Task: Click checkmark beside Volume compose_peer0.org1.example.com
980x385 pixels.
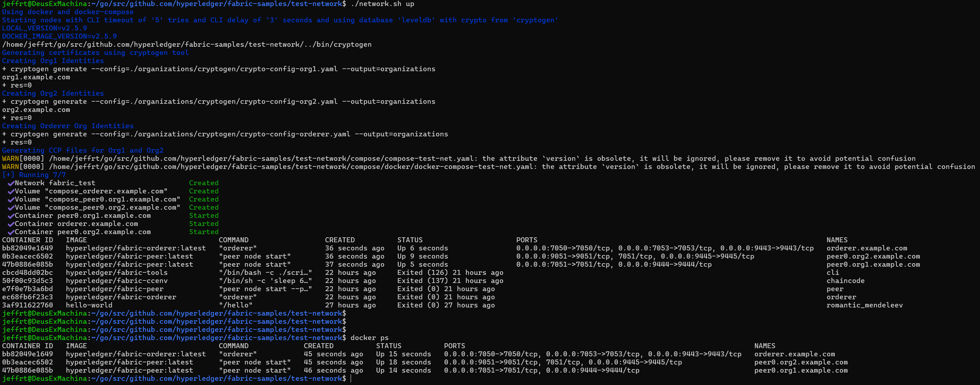Action: click(11, 199)
